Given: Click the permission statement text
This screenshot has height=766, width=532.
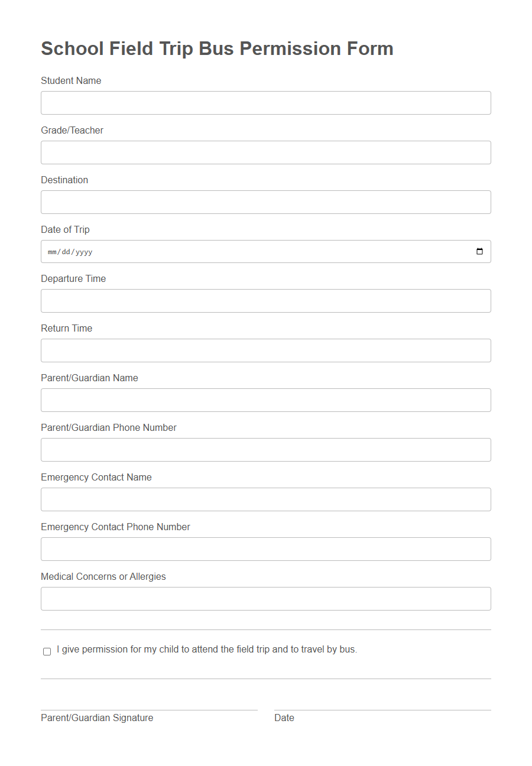Looking at the screenshot, I should click(x=206, y=649).
